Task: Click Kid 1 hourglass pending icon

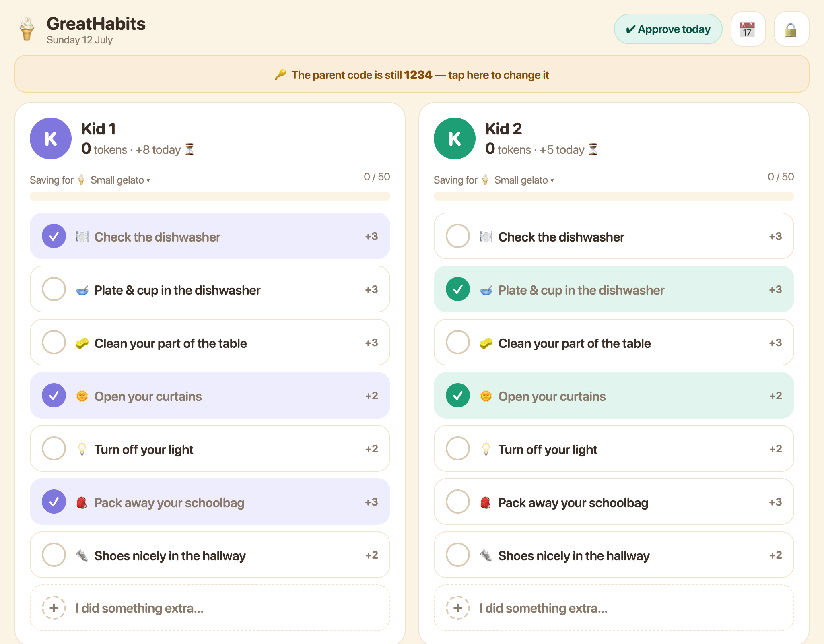Action: (190, 149)
